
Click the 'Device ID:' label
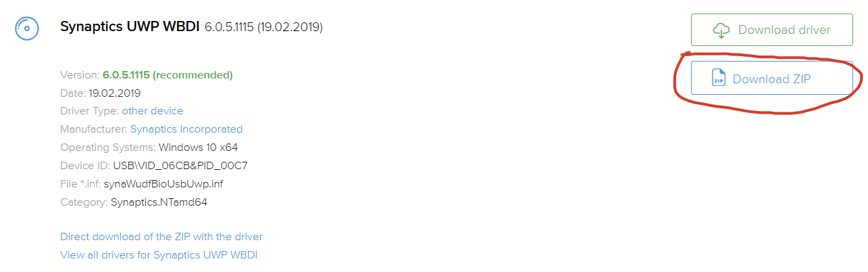click(85, 166)
